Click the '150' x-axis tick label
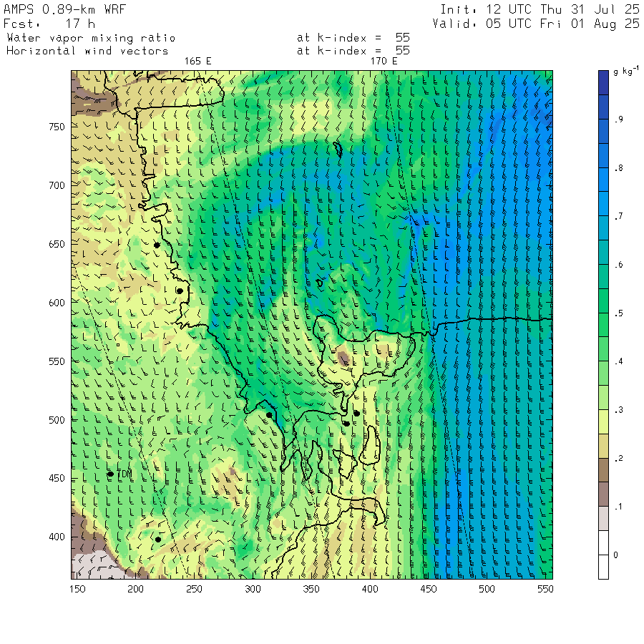The width and height of the screenshot is (644, 644). click(x=77, y=590)
